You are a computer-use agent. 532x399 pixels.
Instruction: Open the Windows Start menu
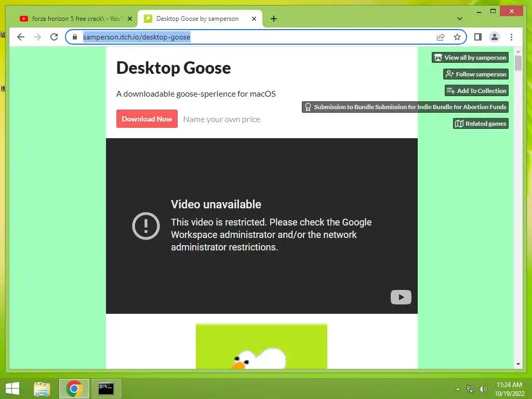[12, 389]
